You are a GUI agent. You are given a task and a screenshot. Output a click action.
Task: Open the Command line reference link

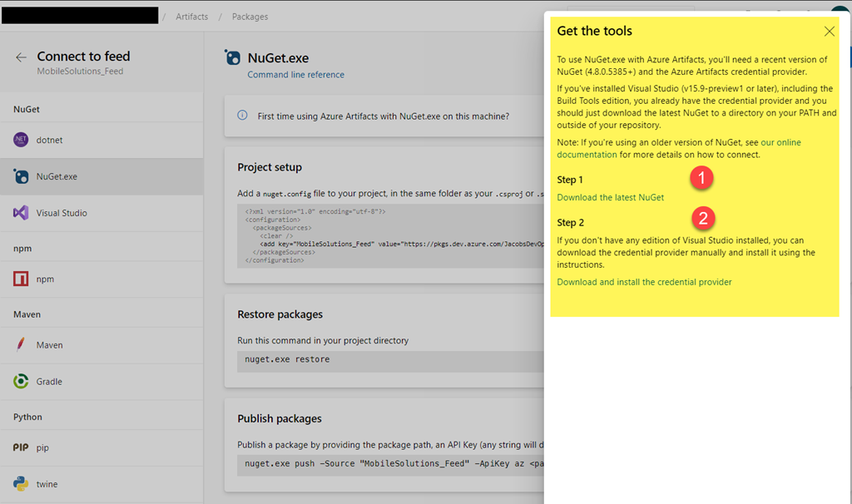point(295,75)
